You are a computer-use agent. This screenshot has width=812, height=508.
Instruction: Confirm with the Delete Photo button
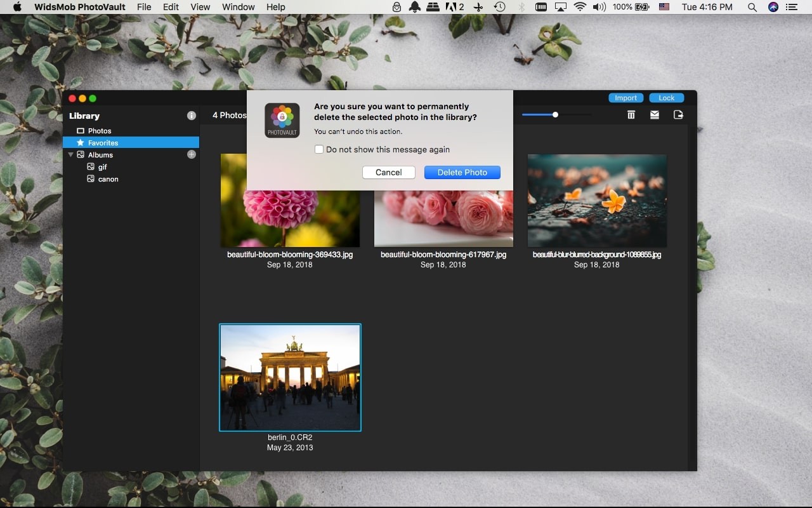pyautogui.click(x=462, y=172)
